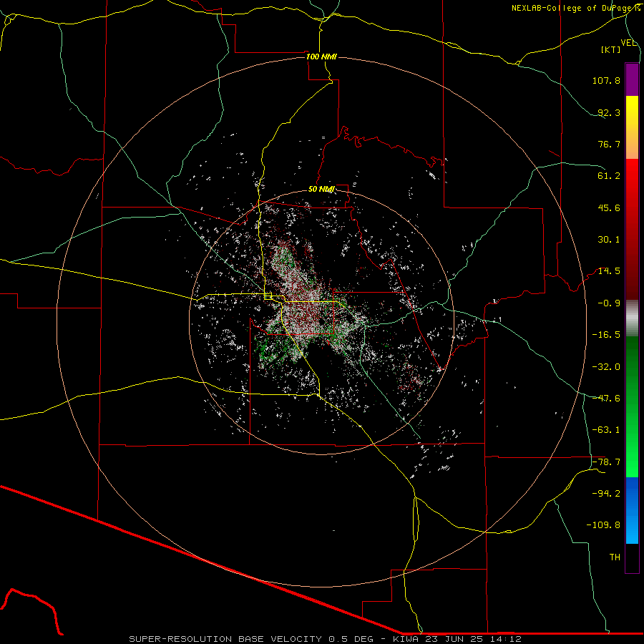Click the -47.6 value on velocity scale
The image size is (644, 644).
[606, 399]
